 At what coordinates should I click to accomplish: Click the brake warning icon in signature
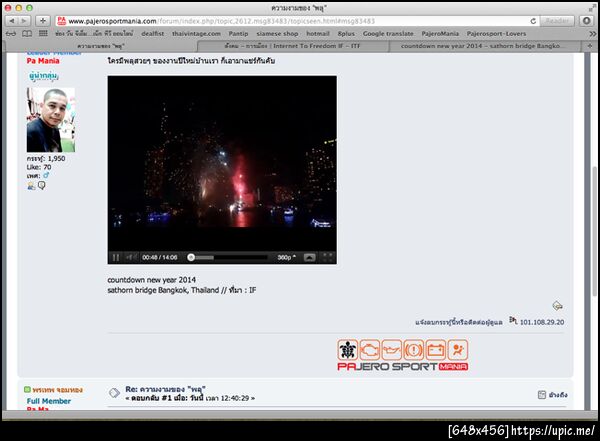point(414,350)
